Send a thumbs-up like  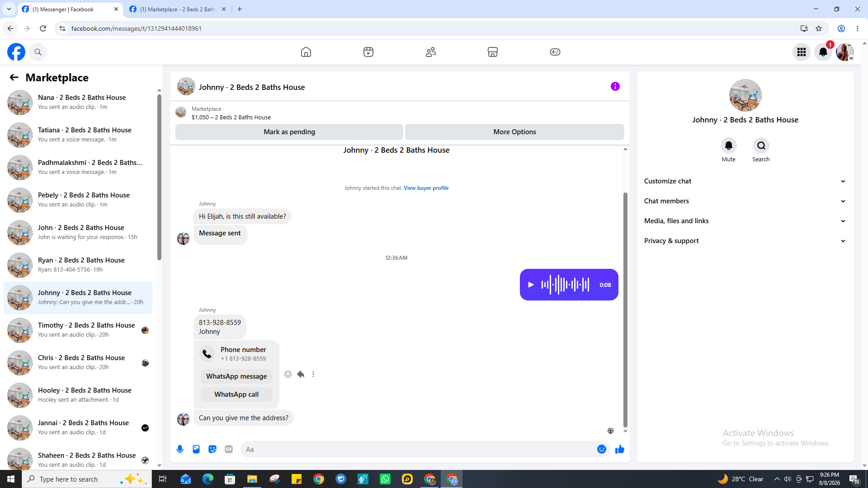(620, 449)
